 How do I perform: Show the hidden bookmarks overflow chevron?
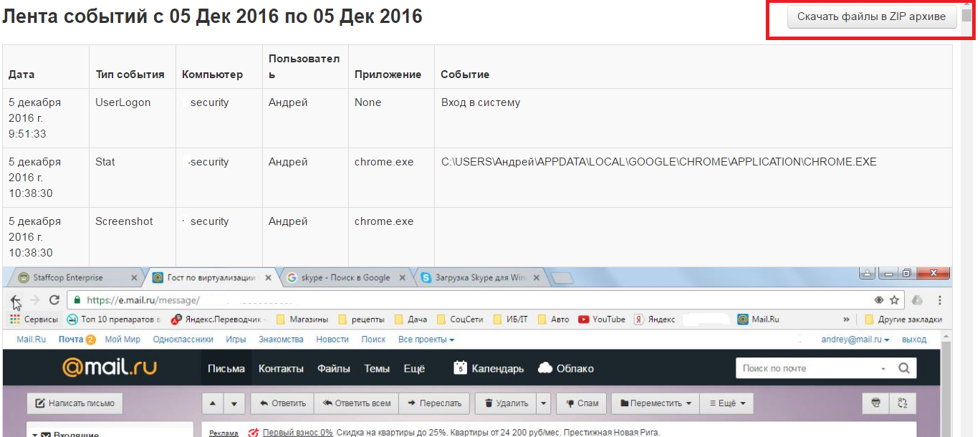tap(847, 320)
